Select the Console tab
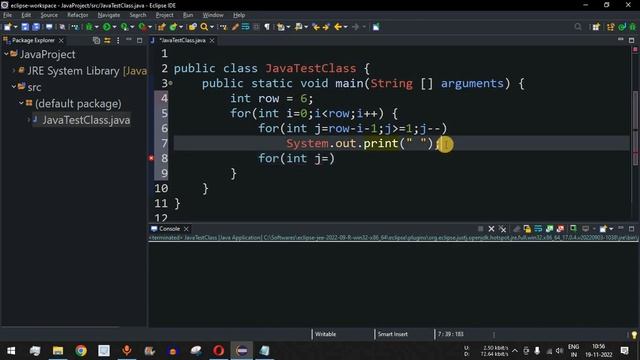Screen dimensions: 640x360 tap(169, 229)
